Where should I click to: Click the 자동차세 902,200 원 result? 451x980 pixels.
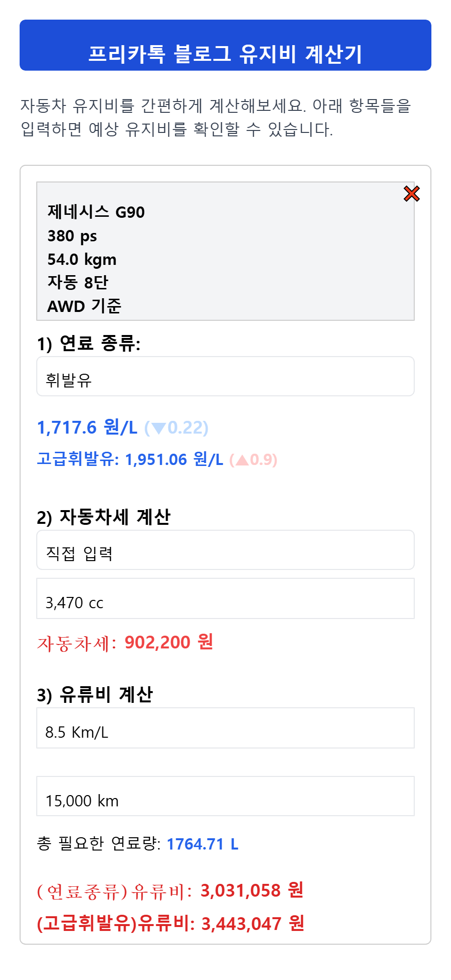pyautogui.click(x=125, y=643)
